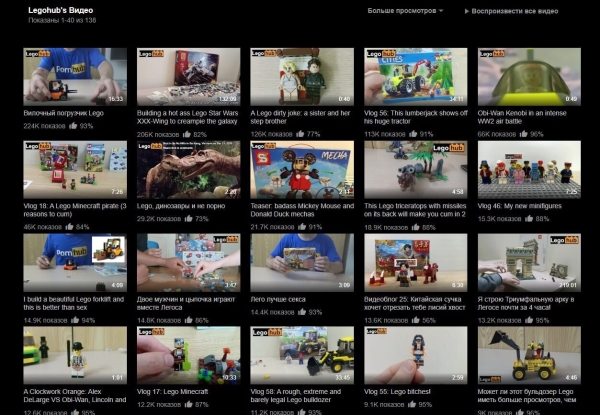Image resolution: width=600 pixels, height=415 pixels.
Task: Open Mickey Mouse mecha teaser thumbnail
Action: (x=302, y=169)
